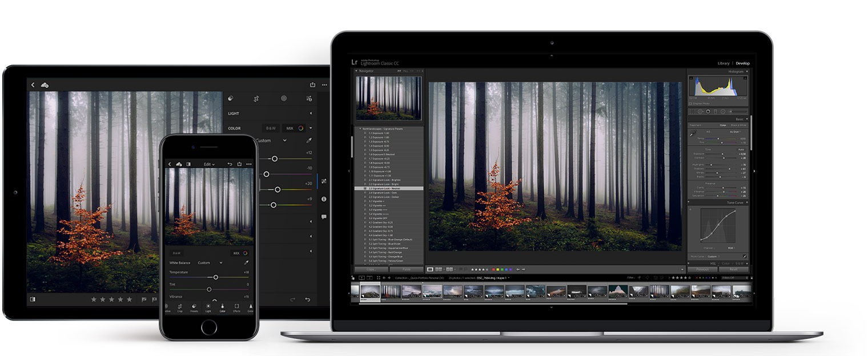Select Loupe view in the Develop toolbar
Viewport: 868px width, 356px height.
[x=430, y=270]
